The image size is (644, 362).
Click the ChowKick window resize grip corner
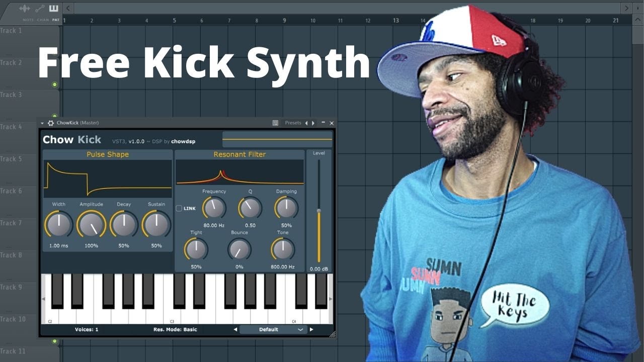332,334
